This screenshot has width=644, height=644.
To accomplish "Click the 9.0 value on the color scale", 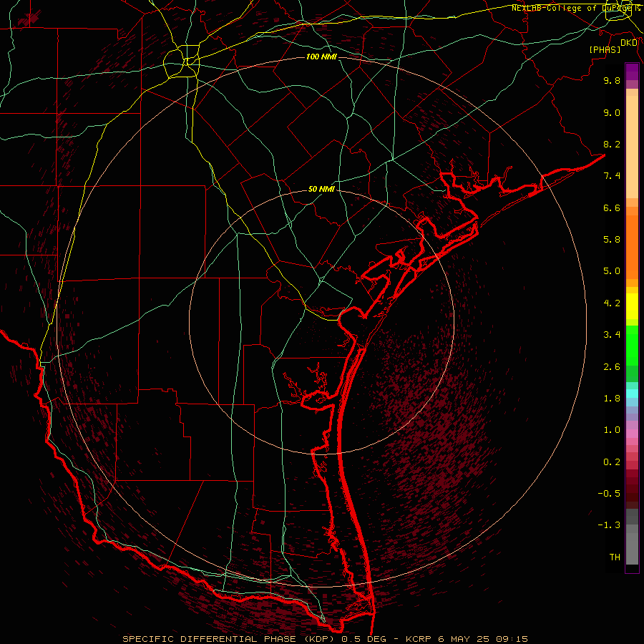I will point(612,112).
